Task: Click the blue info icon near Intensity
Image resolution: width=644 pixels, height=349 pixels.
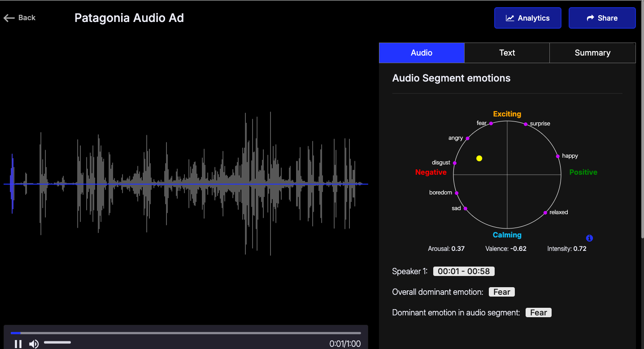Action: [x=590, y=238]
